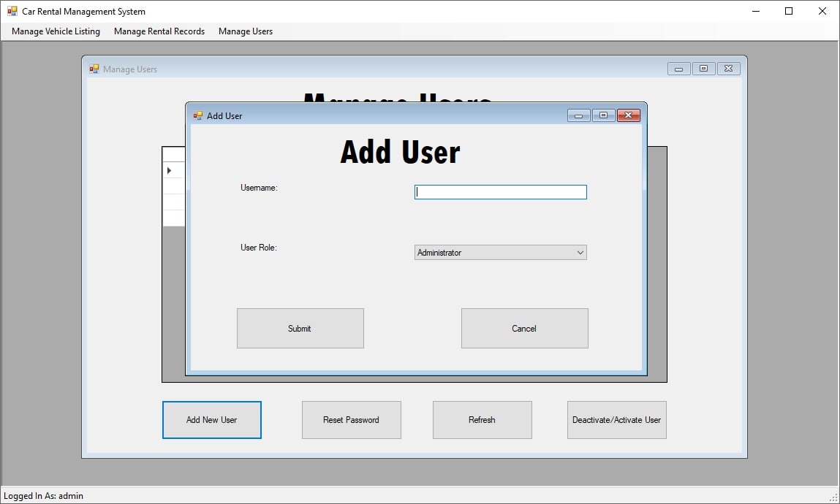
Task: Close the Car Rental Management System window
Action: [822, 11]
